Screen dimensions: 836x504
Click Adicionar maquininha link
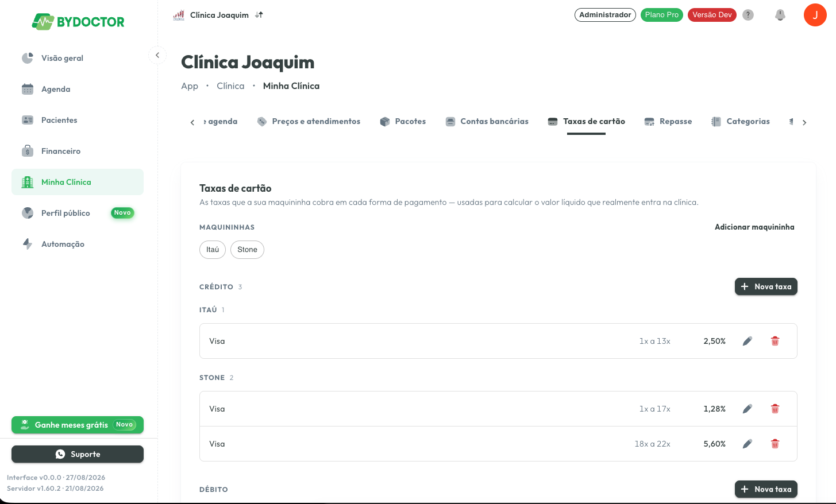tap(754, 227)
